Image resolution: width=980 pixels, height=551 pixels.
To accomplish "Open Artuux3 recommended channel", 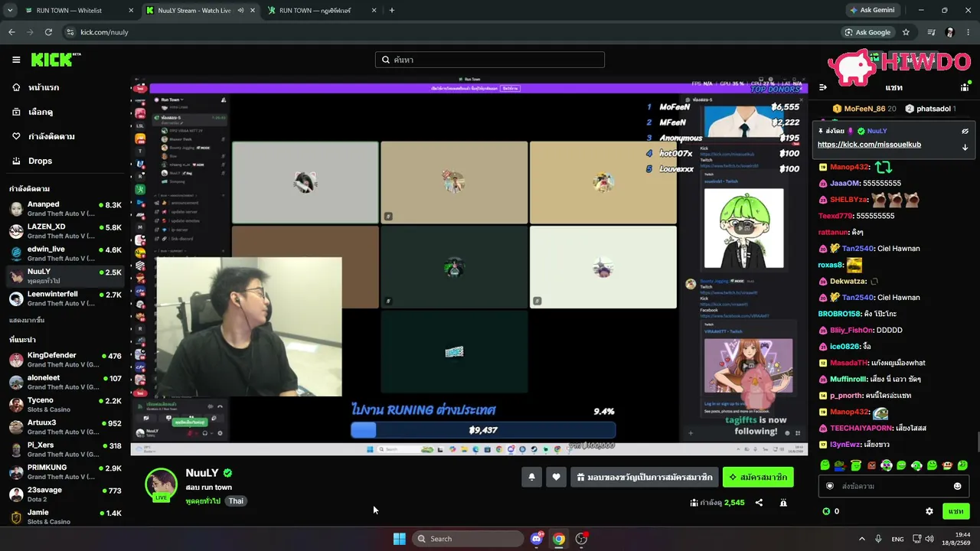I will [65, 427].
